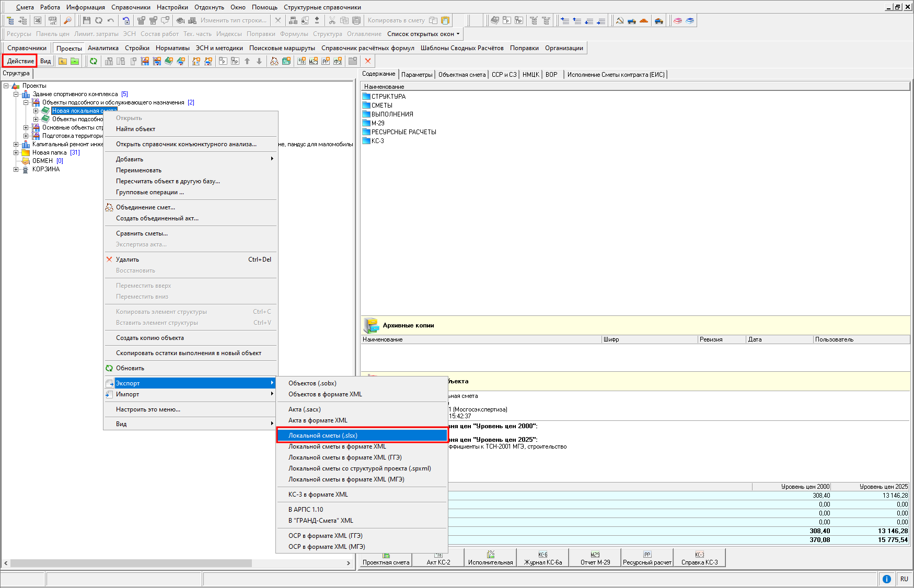This screenshot has width=914, height=588.
Task: Click Переименовать in context menu
Action: [x=190, y=170]
